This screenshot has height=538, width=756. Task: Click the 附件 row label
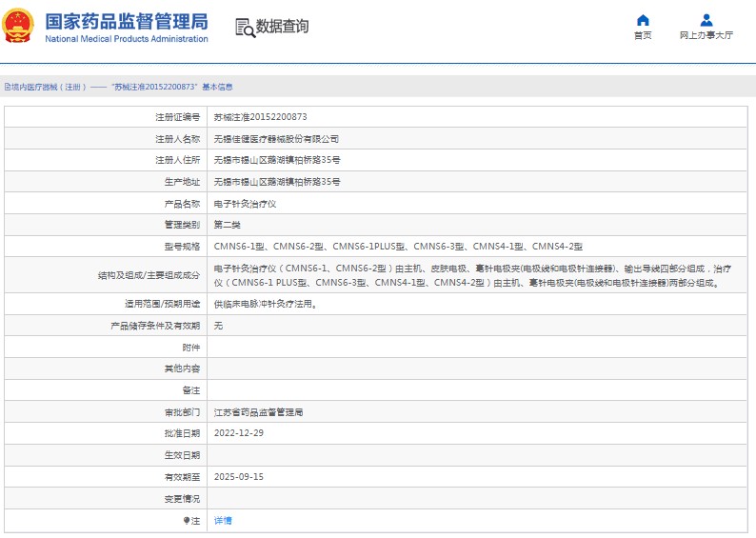point(191,348)
